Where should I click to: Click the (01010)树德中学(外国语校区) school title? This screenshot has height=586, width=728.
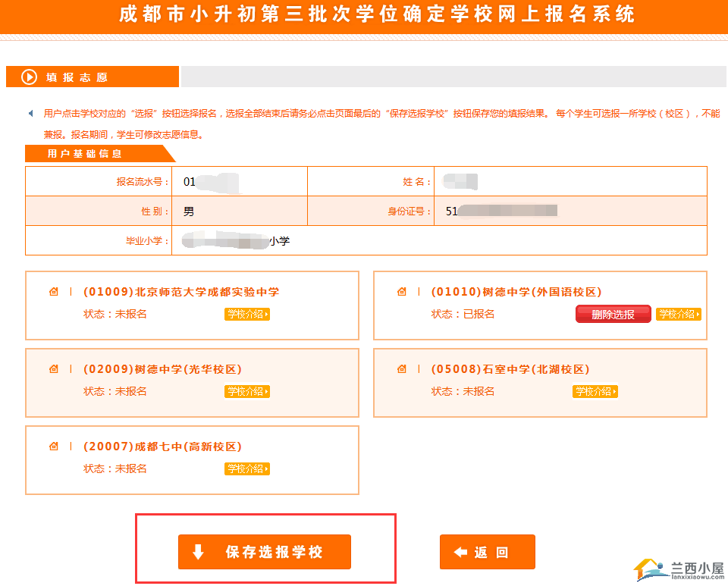point(516,292)
